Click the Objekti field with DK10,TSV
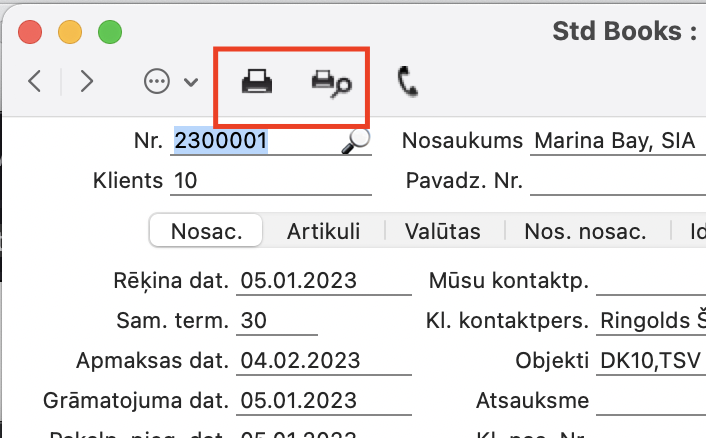This screenshot has width=706, height=438. (650, 361)
